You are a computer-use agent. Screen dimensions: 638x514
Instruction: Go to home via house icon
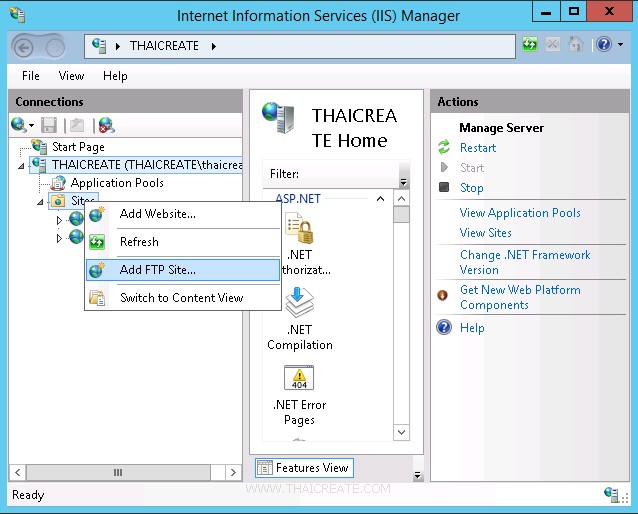[x=576, y=44]
